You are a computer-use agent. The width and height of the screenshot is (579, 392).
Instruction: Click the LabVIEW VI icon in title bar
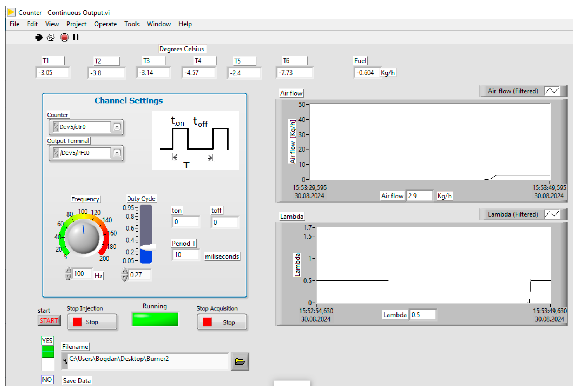click(11, 12)
